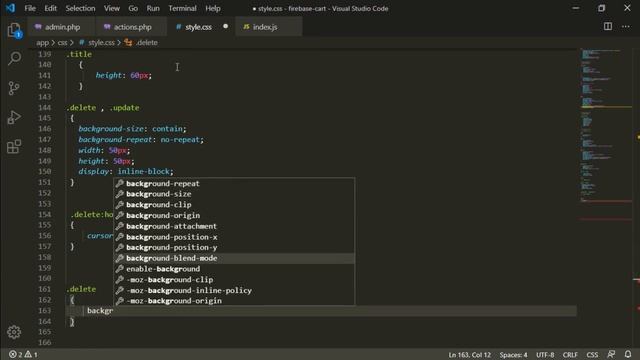640x360 pixels.
Task: Open notifications bell in status bar
Action: pos(628,354)
